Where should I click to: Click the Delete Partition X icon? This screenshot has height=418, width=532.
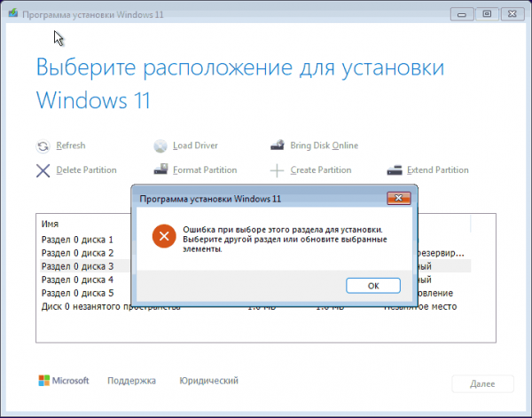[43, 170]
